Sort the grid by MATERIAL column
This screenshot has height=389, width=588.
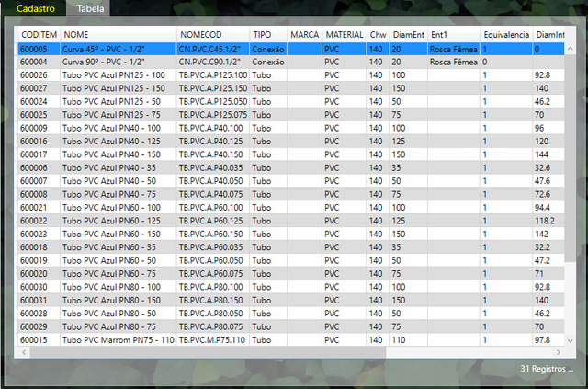344,34
